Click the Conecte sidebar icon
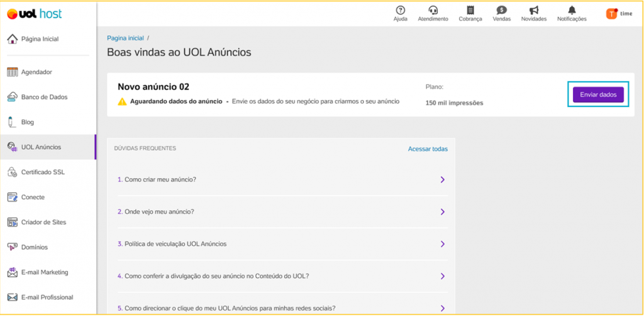Viewport: 644px width, 317px height. coord(13,197)
